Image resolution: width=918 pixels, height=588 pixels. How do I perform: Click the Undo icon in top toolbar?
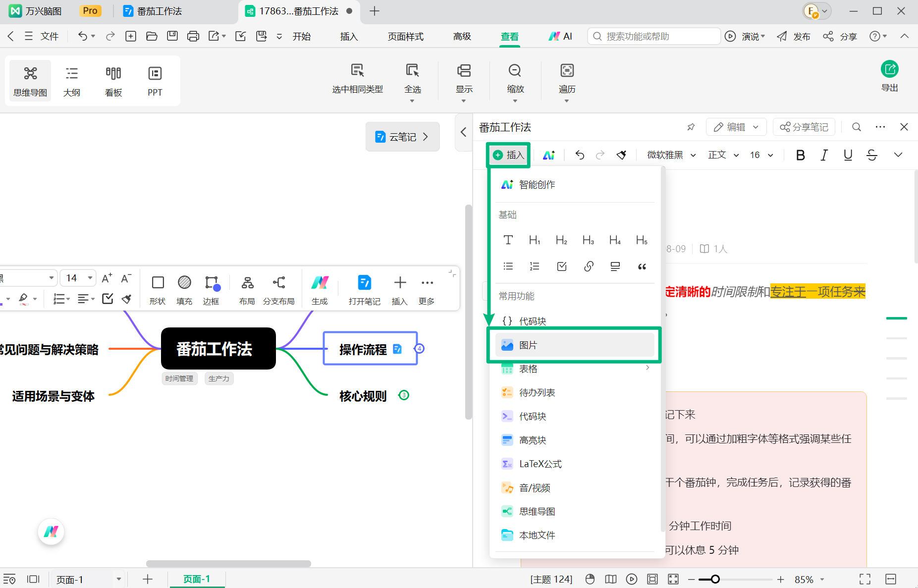tap(83, 36)
